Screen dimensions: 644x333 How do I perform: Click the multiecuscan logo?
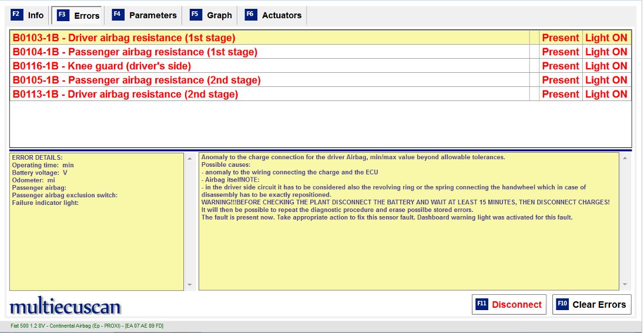65,307
